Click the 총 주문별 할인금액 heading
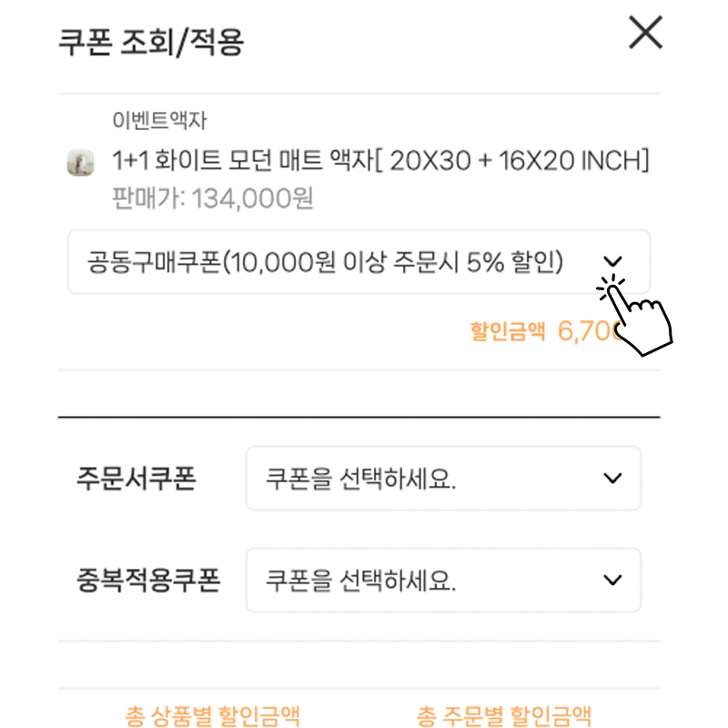728x728 pixels. 504,716
